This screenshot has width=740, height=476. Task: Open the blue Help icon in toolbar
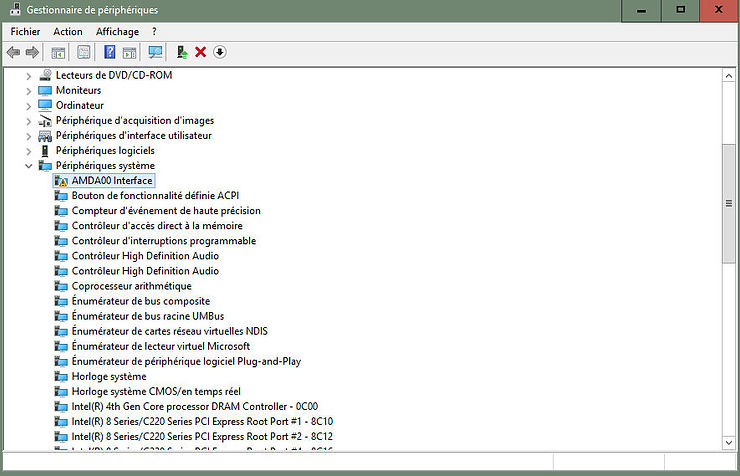(x=109, y=52)
